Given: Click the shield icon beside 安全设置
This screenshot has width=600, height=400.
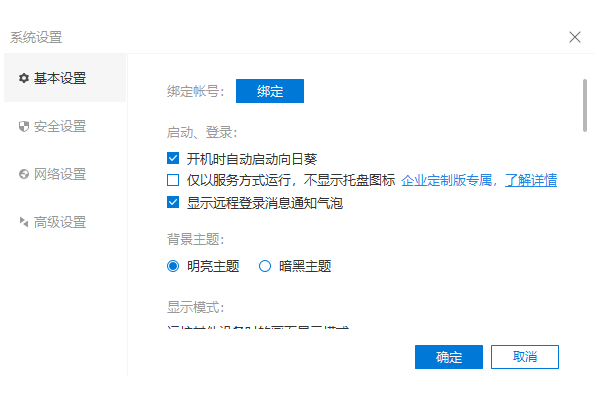Looking at the screenshot, I should (24, 126).
